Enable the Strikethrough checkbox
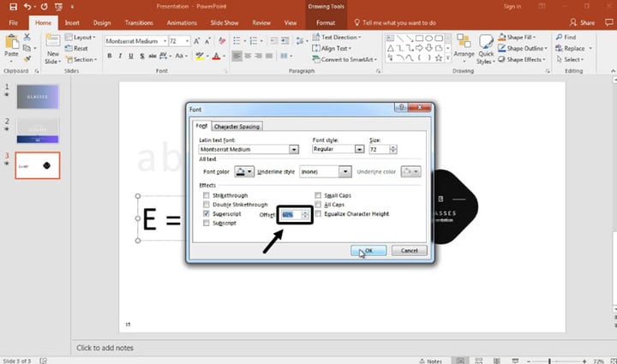Viewport: 617px width, 364px height. [207, 195]
